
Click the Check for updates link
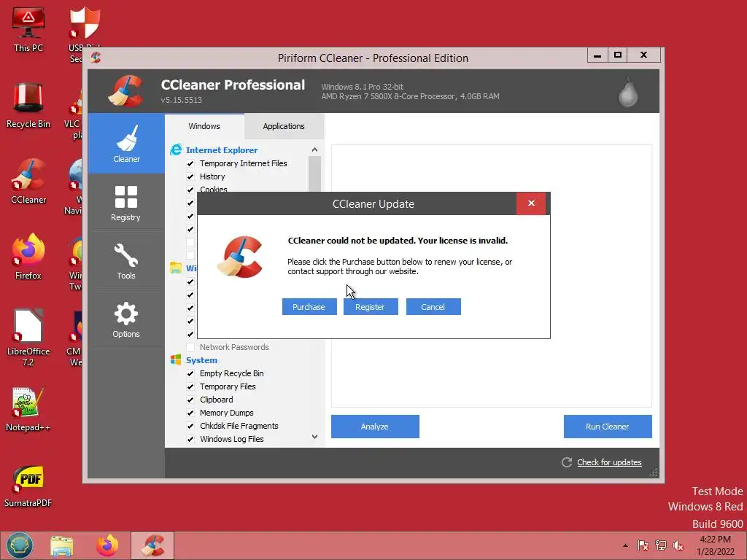pos(609,462)
